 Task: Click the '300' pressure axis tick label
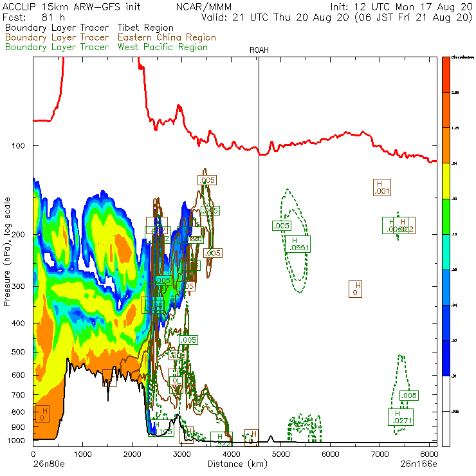(x=18, y=286)
